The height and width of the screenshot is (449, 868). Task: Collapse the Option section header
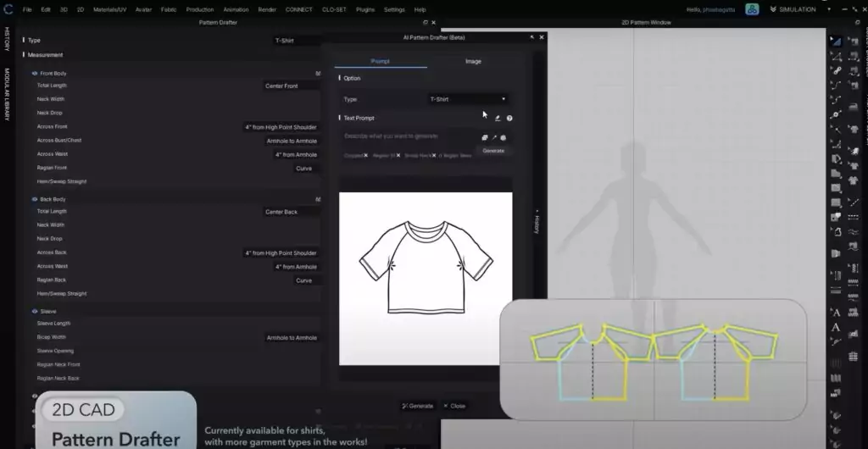351,79
